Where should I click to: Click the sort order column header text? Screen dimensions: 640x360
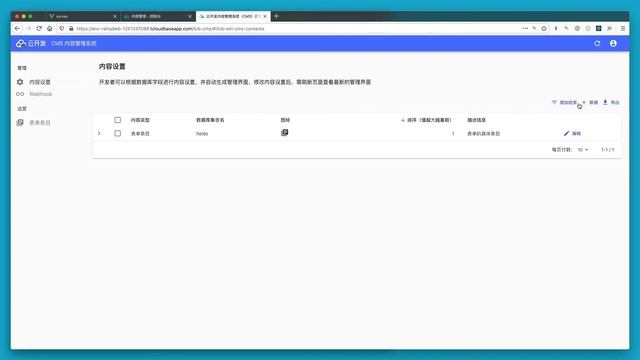coord(429,120)
